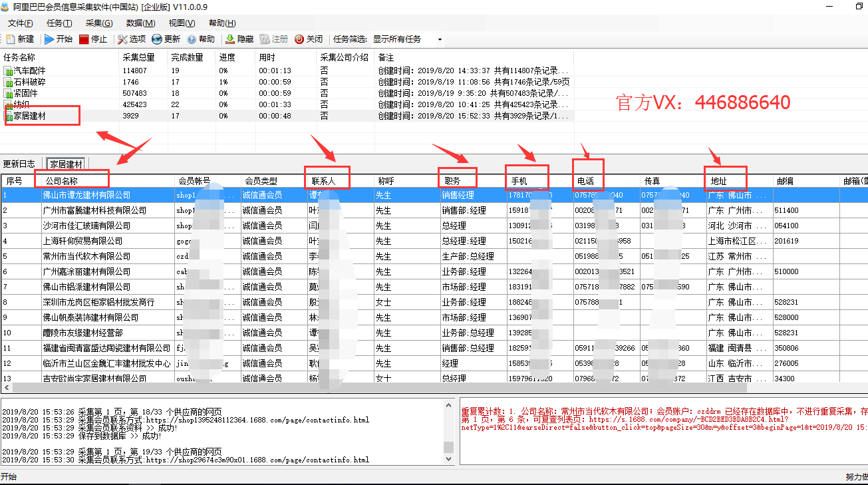Viewport: 868px width, 485px height.
Task: Start collection with the 开始 play icon
Action: (49, 39)
